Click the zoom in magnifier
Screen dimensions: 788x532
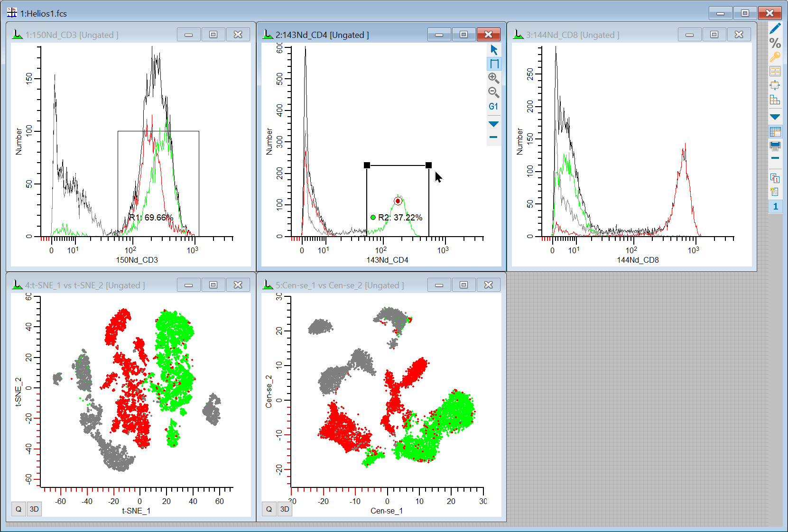(x=494, y=78)
